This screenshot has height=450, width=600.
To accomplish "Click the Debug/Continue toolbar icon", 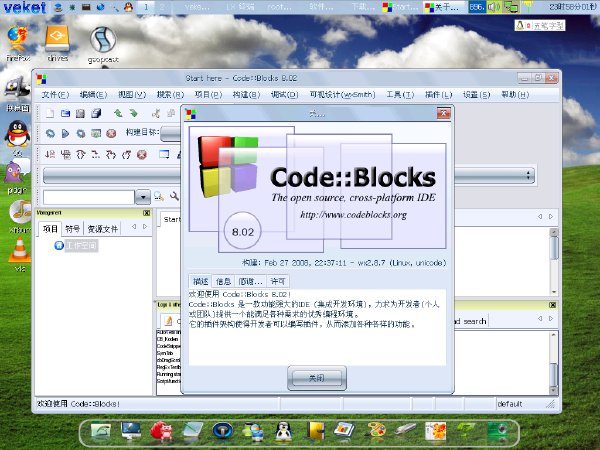I will [x=50, y=154].
